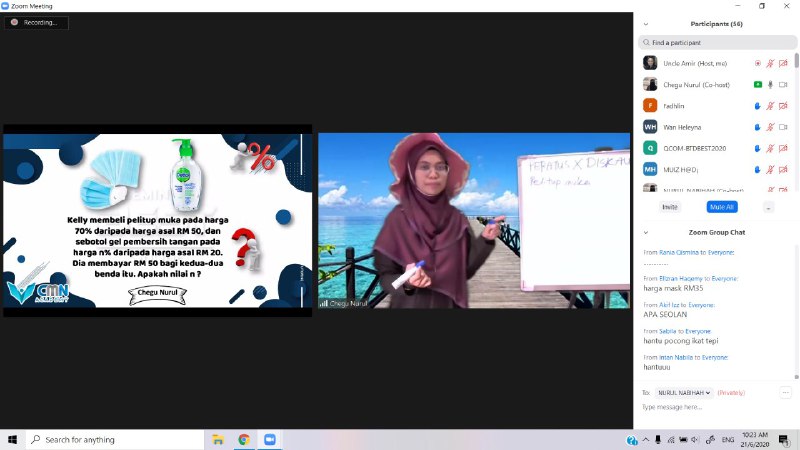Click the Invite button
The height and width of the screenshot is (450, 800).
(670, 207)
